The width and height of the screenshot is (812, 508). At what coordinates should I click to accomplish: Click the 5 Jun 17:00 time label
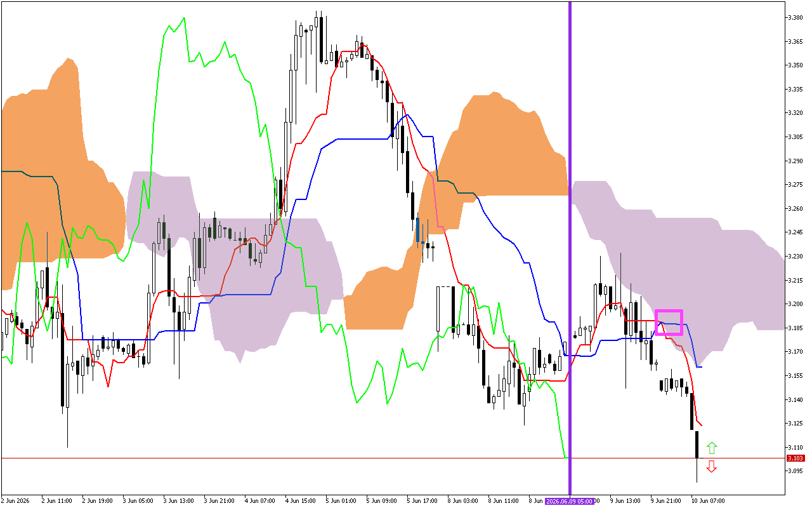click(x=422, y=501)
